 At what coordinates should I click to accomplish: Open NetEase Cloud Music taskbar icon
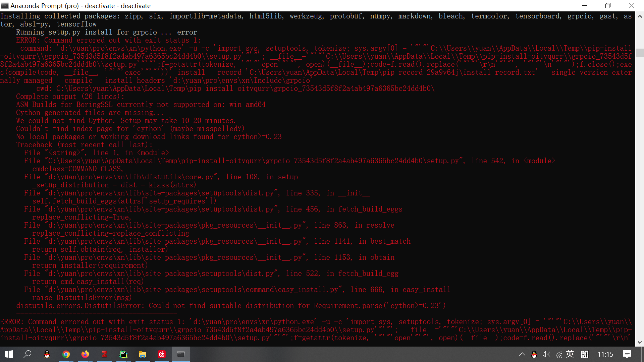tap(162, 354)
